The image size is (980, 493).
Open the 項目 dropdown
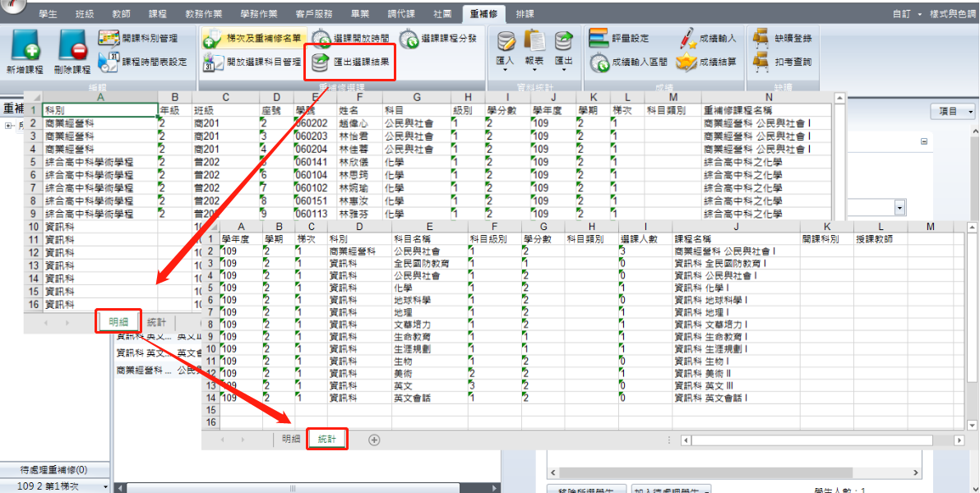click(x=953, y=111)
